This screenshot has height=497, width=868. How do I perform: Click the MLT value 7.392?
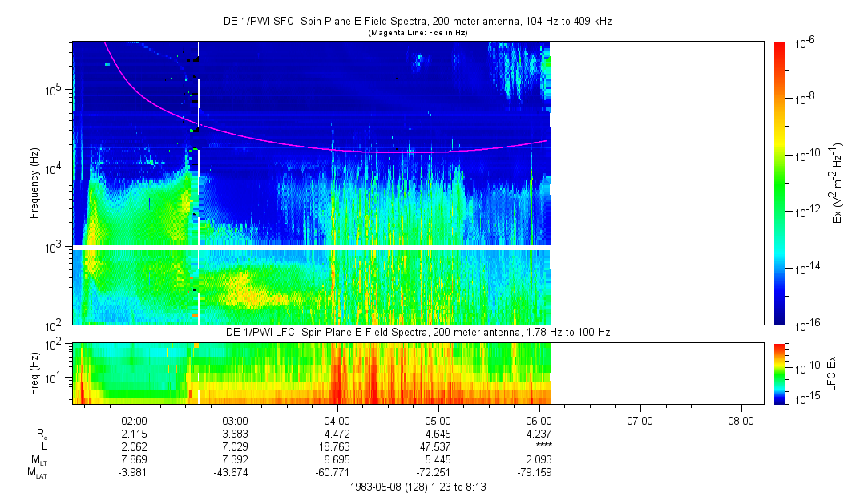click(x=236, y=459)
